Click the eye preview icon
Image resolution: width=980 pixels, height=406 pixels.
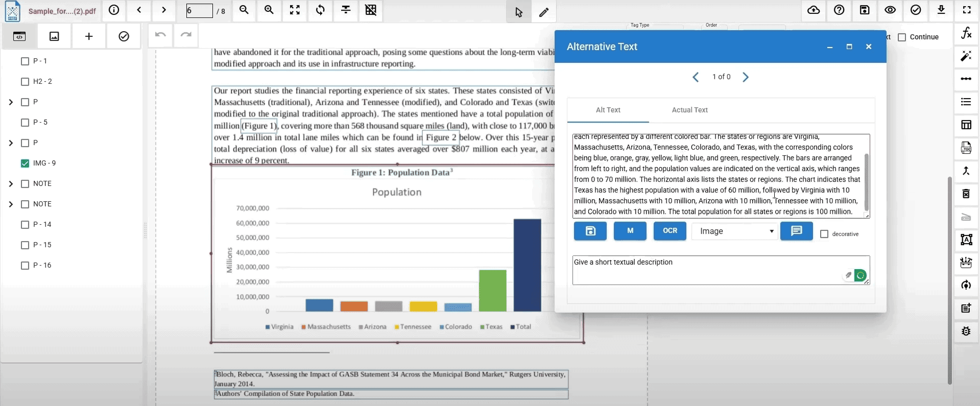pos(890,10)
